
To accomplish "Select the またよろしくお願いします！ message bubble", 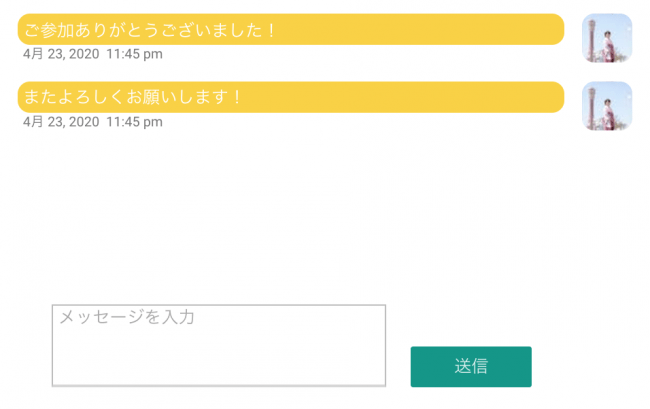I will 290,97.
